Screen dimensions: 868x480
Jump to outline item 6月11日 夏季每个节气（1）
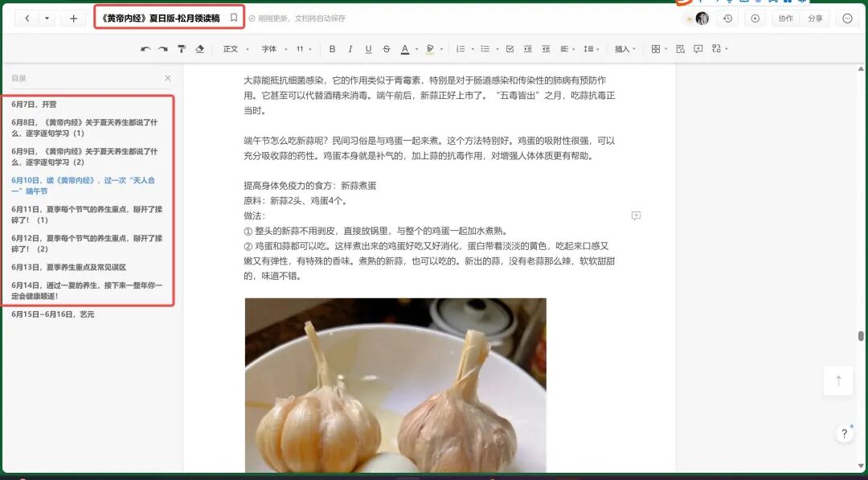(86, 214)
